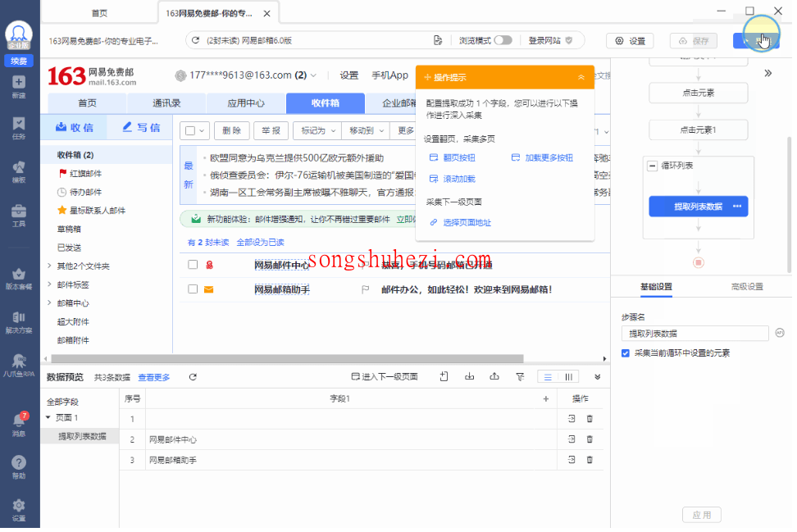797x532 pixels.
Task: Open the 移动到 dropdown
Action: [x=366, y=131]
